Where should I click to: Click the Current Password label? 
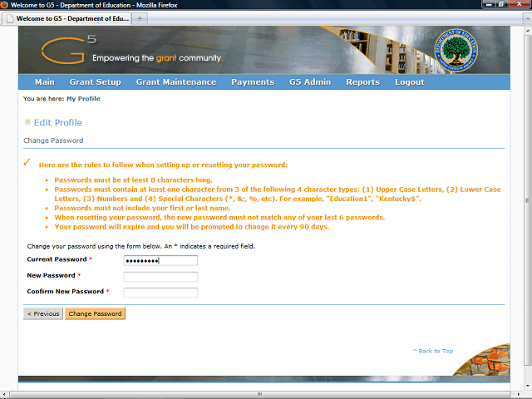[x=57, y=259]
